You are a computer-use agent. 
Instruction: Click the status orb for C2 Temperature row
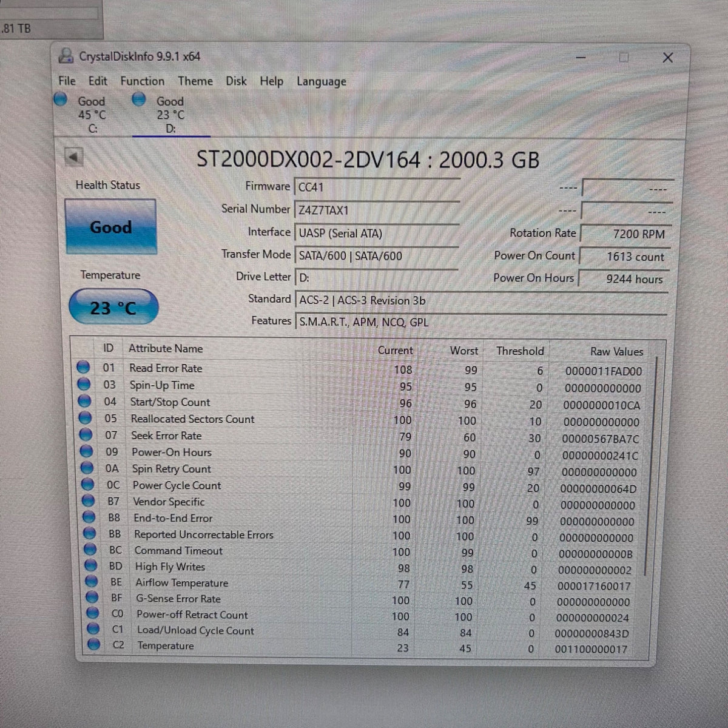coord(93,644)
